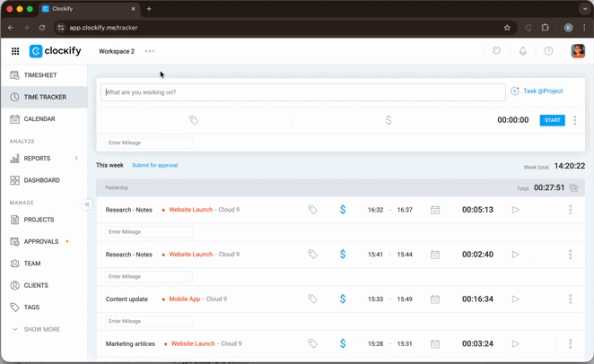594x364 pixels.
Task: Resume timer for first Research - Notes entry
Action: (x=515, y=210)
